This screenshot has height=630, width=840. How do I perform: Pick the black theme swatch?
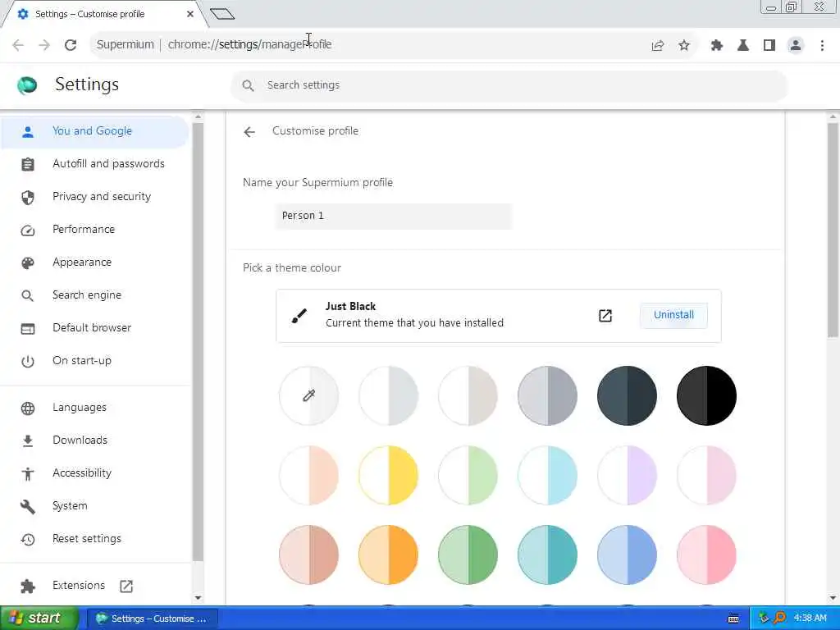coord(706,396)
